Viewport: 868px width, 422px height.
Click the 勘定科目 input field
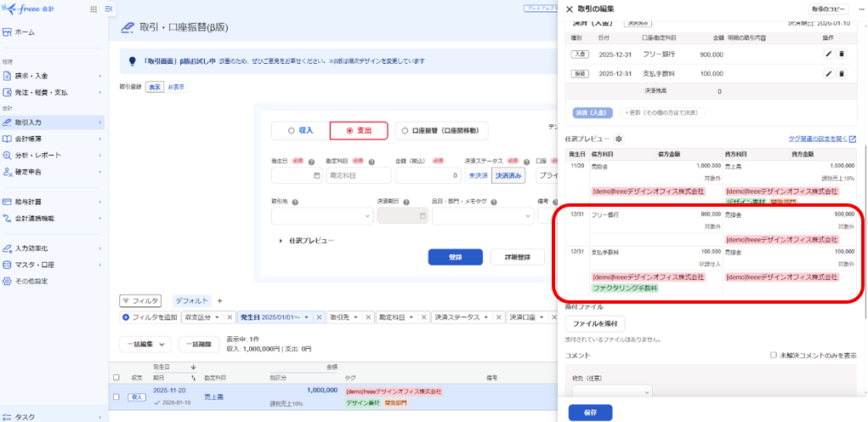pyautogui.click(x=359, y=175)
